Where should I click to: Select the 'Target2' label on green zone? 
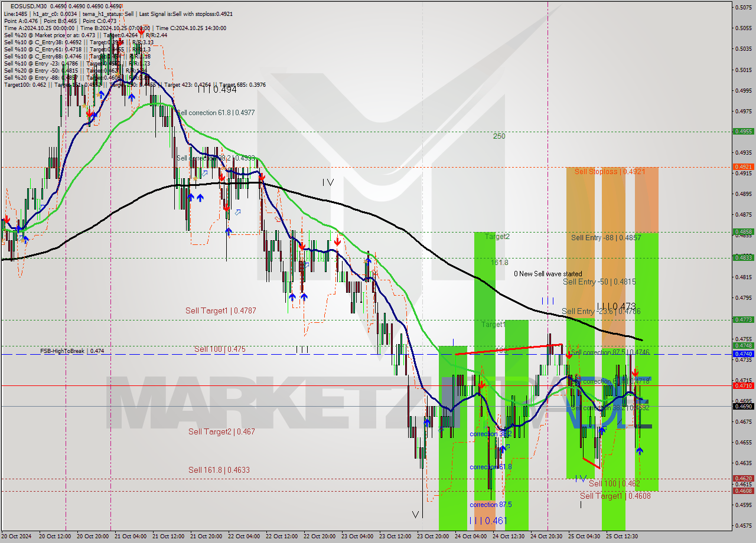[497, 236]
